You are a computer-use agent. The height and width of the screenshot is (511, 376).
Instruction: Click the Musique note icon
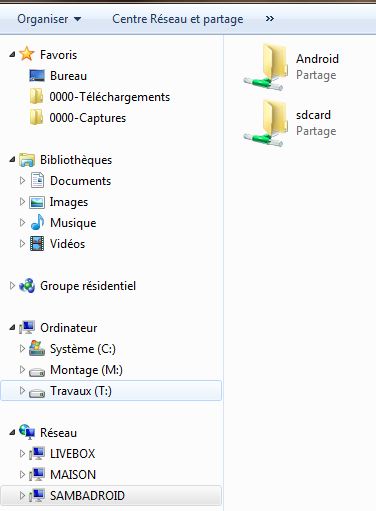37,223
